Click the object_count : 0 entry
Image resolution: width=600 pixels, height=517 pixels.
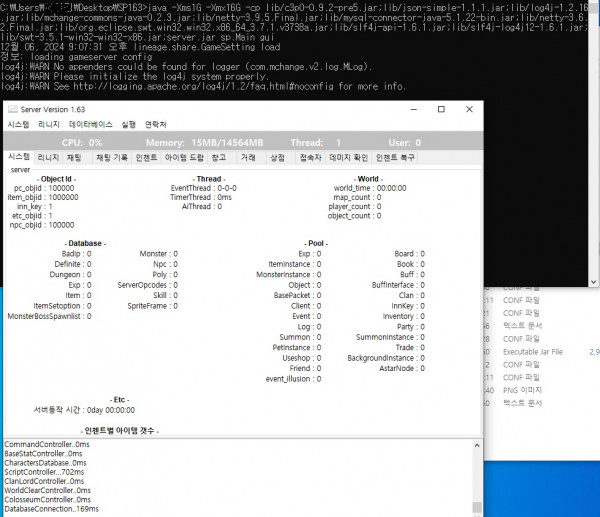tap(354, 216)
